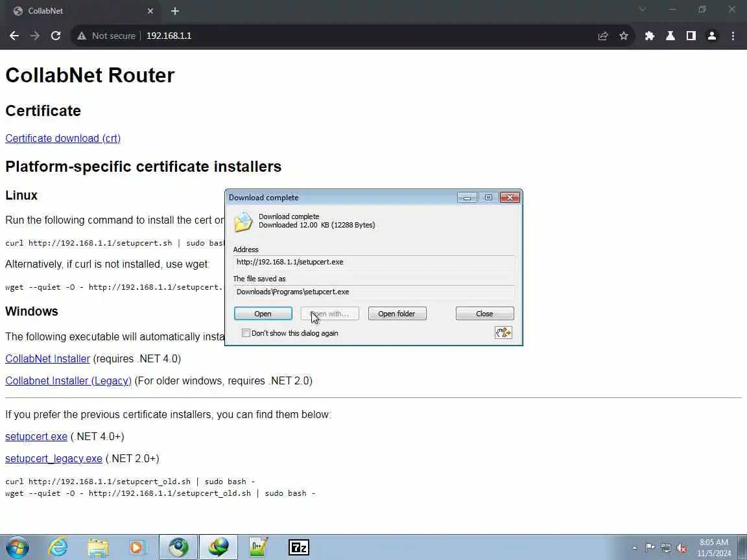Open the Chrome Labs flask icon

[x=670, y=36]
